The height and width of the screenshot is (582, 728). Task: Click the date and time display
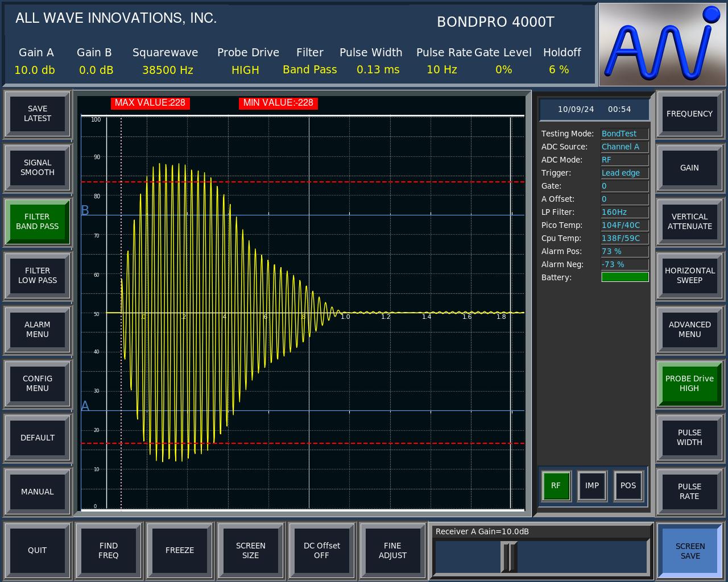coord(594,109)
